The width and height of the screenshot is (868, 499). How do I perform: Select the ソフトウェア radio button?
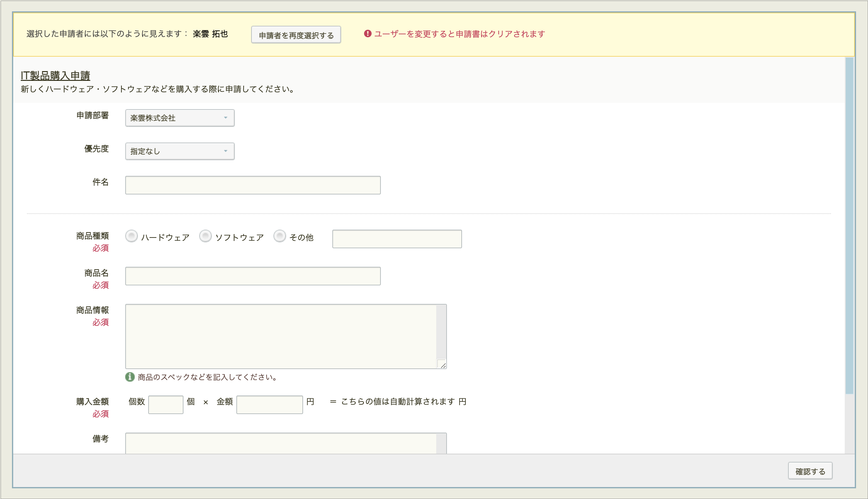pyautogui.click(x=205, y=236)
